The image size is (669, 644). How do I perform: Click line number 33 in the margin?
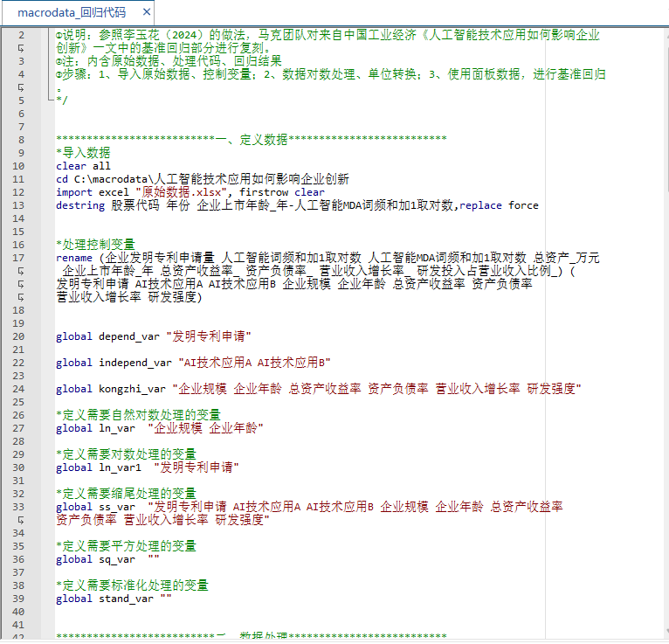click(18, 507)
